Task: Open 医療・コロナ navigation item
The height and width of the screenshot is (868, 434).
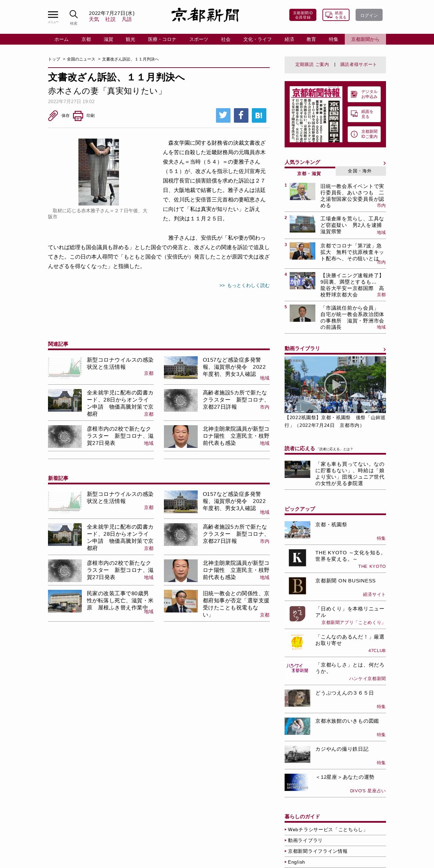Action: pyautogui.click(x=162, y=39)
